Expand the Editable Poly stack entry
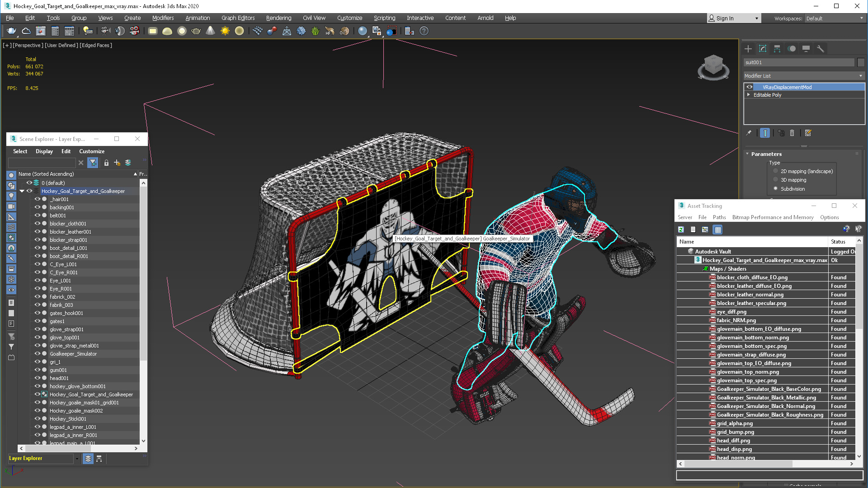This screenshot has height=488, width=868. [749, 95]
